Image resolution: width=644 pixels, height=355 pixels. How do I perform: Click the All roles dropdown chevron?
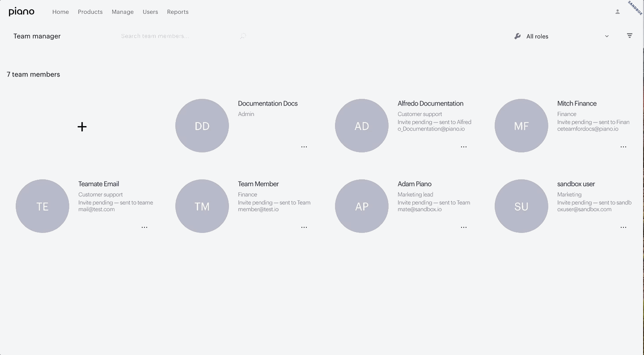click(607, 36)
